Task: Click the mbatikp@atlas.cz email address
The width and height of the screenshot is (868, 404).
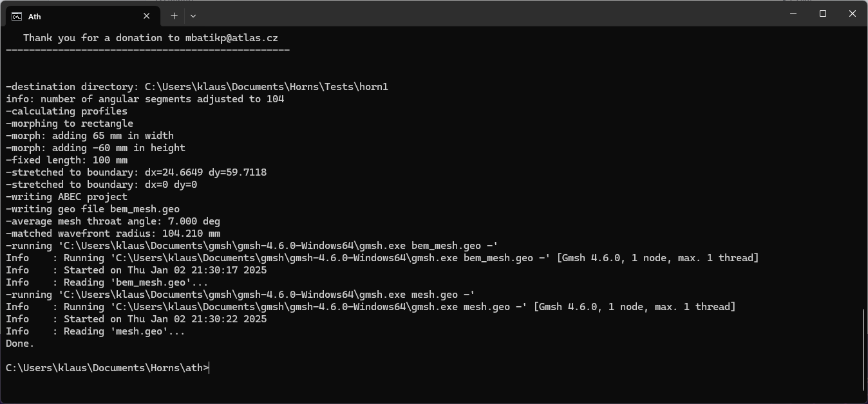Action: click(x=232, y=38)
